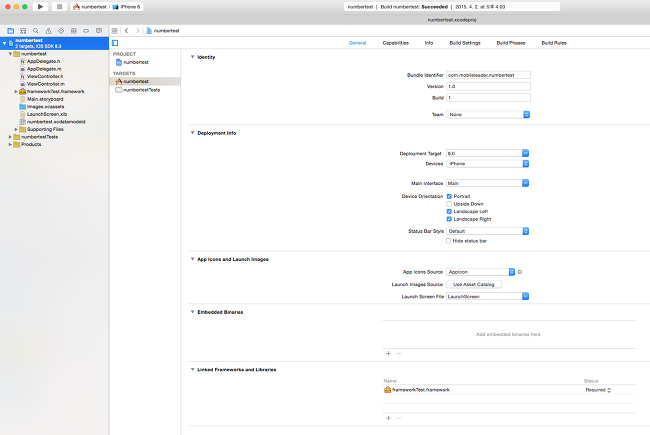Switch to the General tab
The image size is (650, 435).
357,43
